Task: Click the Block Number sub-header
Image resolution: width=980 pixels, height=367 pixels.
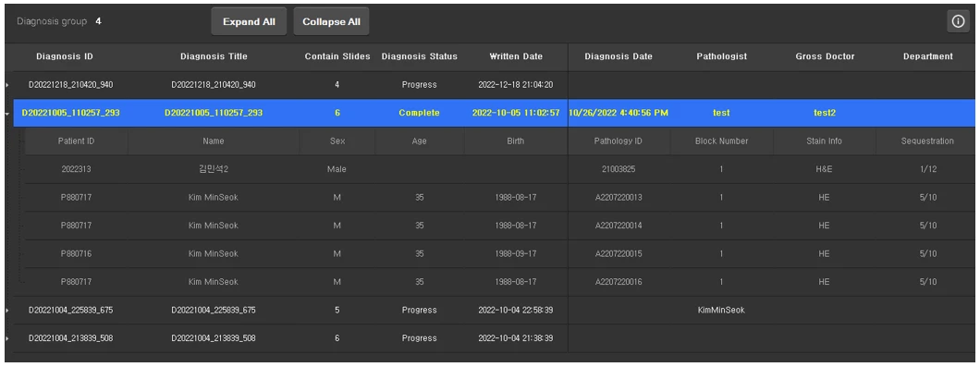Action: (x=722, y=141)
